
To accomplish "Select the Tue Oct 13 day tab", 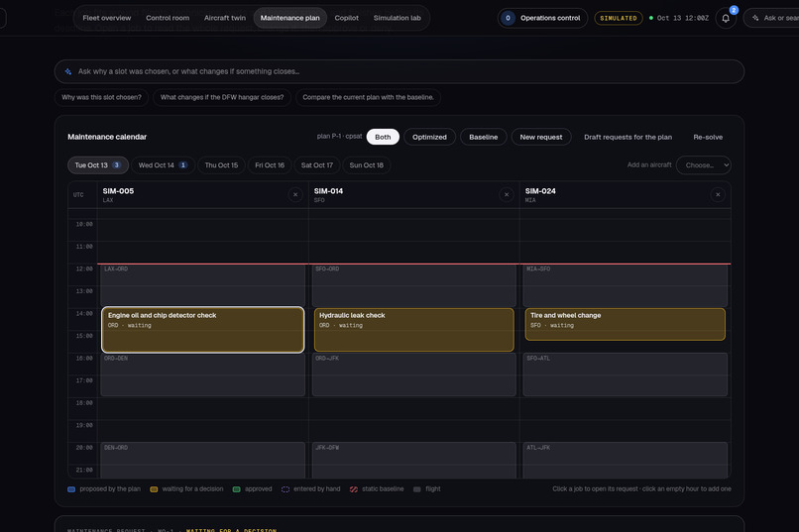I will click(x=97, y=164).
